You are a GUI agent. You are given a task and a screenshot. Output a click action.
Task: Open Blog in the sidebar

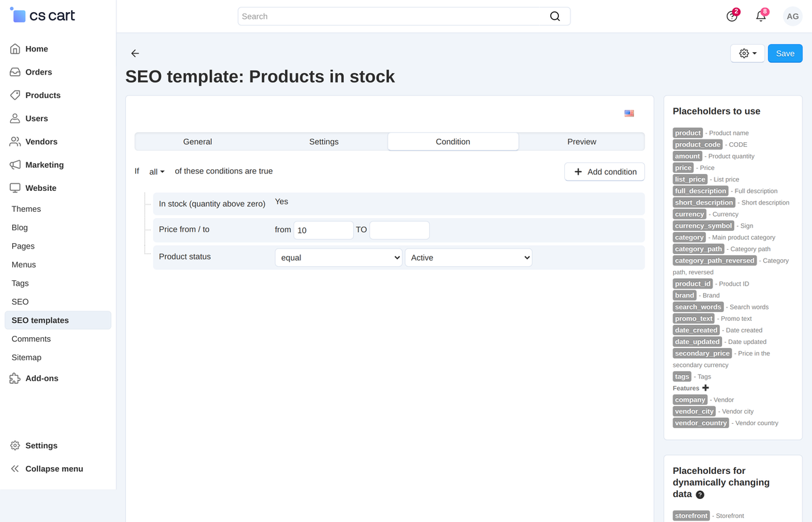[20, 227]
